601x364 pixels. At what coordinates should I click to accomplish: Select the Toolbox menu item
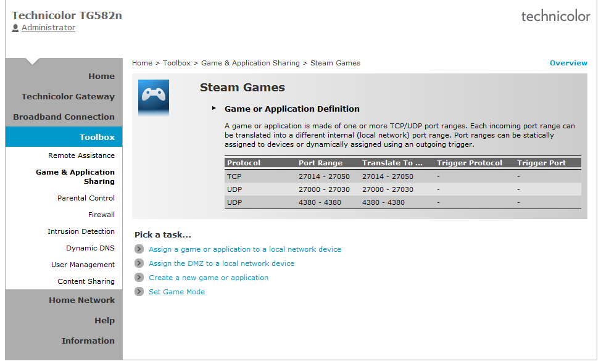pyautogui.click(x=97, y=137)
